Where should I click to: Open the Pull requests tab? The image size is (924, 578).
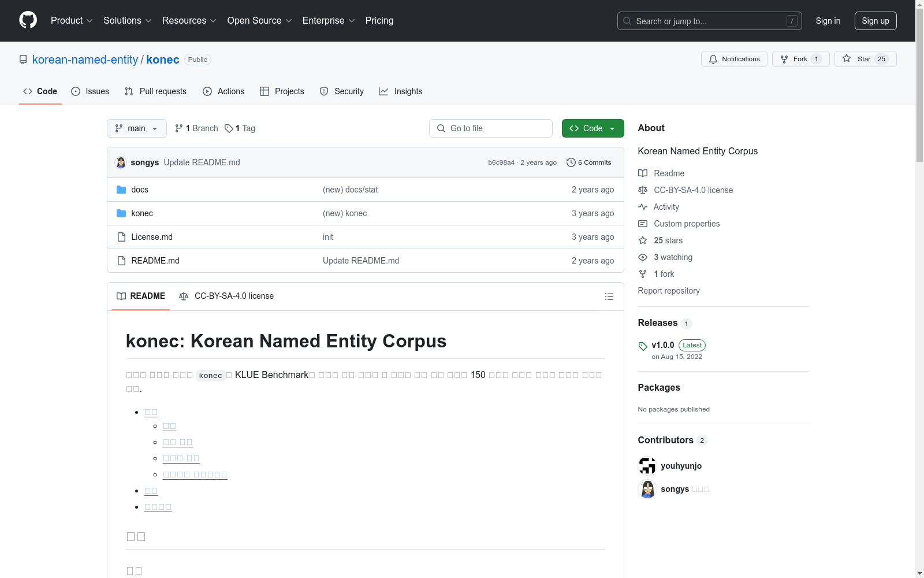click(155, 91)
